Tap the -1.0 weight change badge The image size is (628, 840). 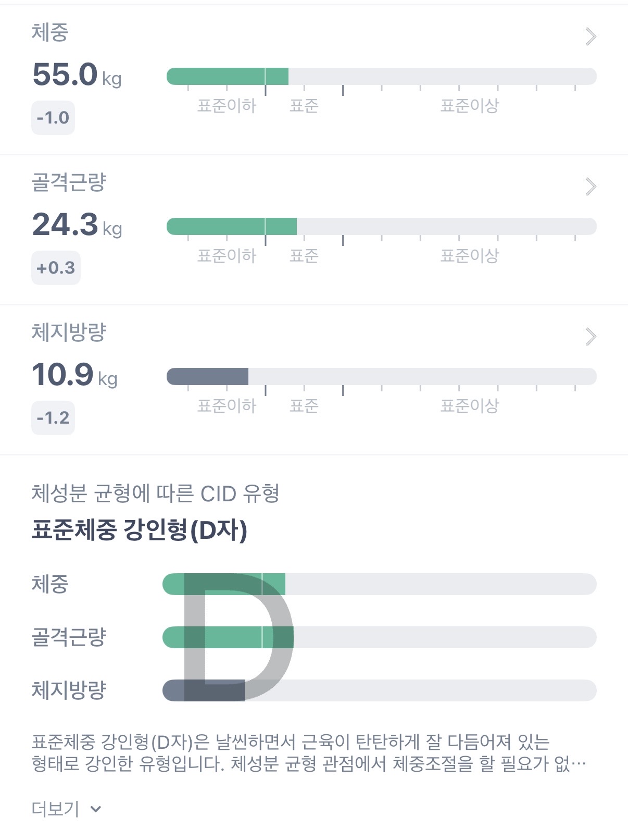(x=53, y=118)
